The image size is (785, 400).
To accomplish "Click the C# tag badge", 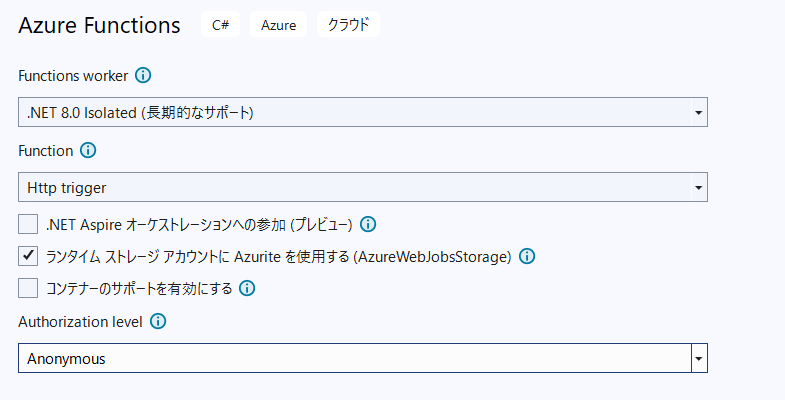I will [x=221, y=25].
